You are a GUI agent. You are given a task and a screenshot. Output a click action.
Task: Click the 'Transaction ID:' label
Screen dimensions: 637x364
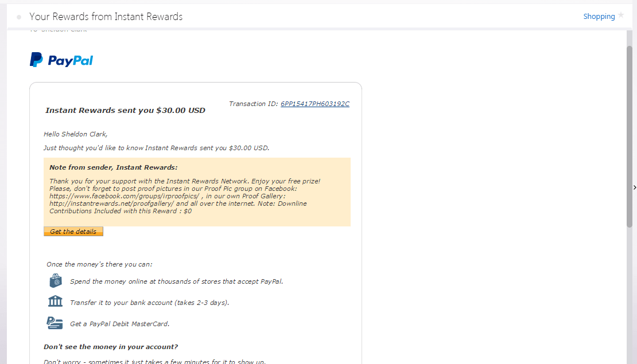254,104
